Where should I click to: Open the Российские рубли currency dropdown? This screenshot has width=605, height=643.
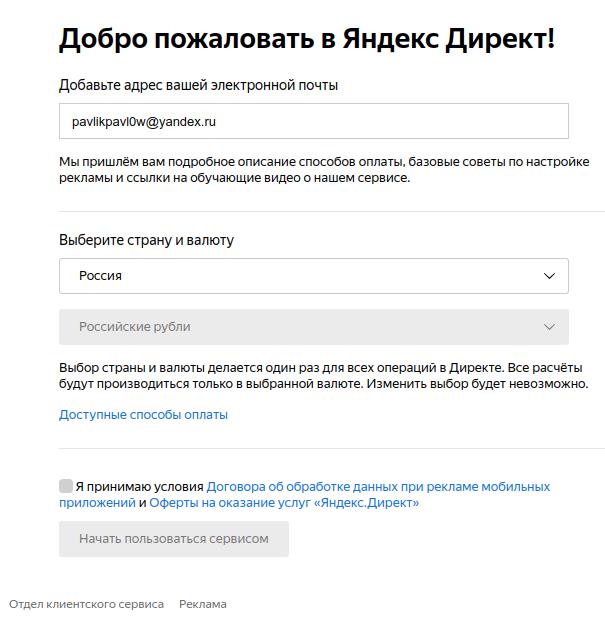pyautogui.click(x=314, y=327)
